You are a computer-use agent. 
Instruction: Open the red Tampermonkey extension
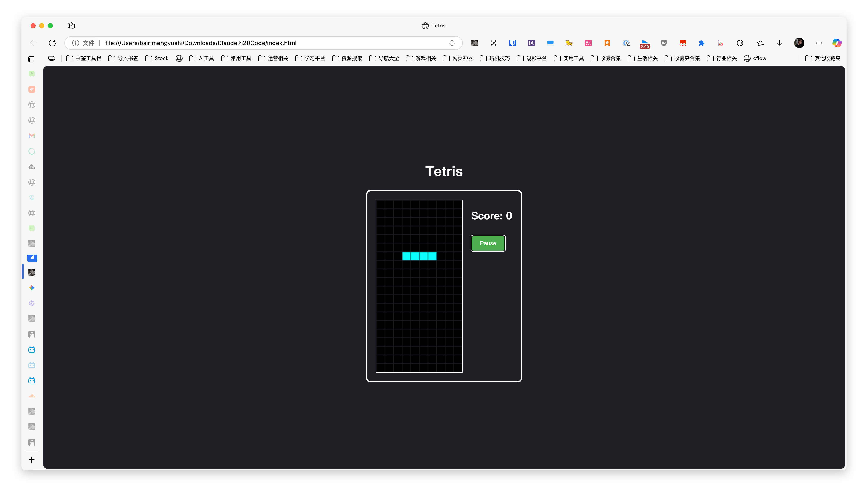(x=683, y=43)
